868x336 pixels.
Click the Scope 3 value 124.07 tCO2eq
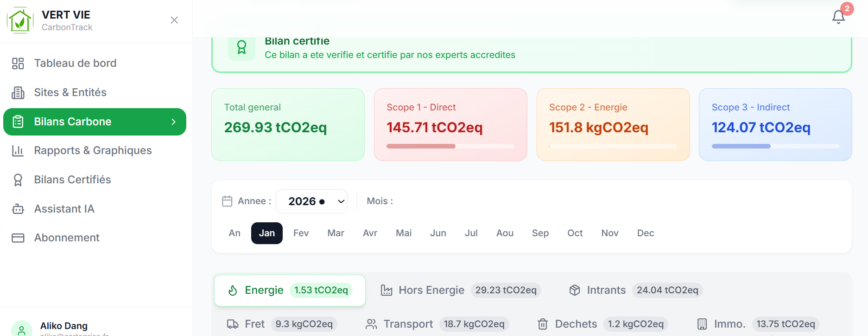(761, 127)
